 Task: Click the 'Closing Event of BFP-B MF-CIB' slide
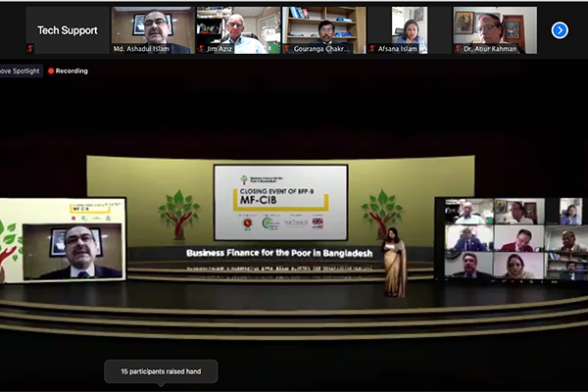(281, 203)
